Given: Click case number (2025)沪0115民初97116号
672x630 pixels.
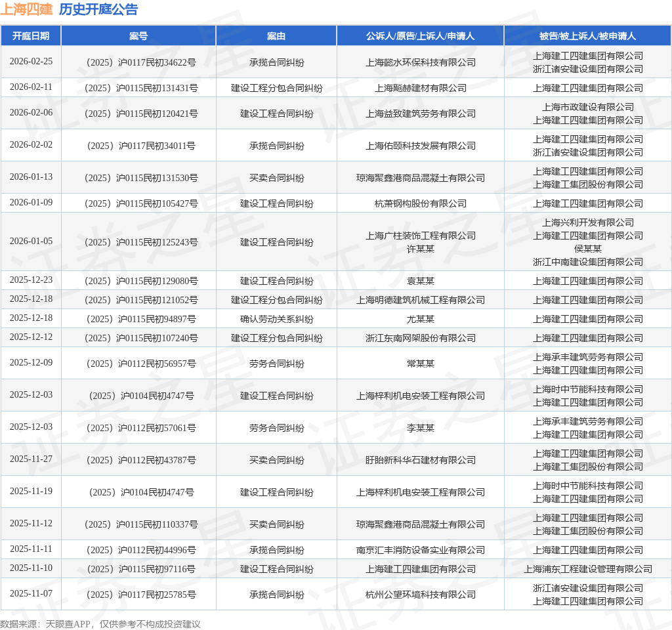Looking at the screenshot, I should pyautogui.click(x=141, y=569).
